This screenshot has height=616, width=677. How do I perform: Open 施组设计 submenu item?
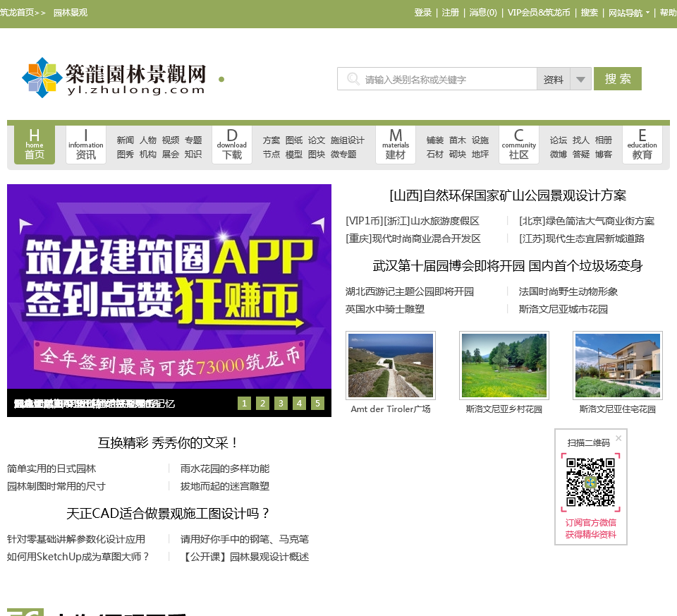click(348, 140)
